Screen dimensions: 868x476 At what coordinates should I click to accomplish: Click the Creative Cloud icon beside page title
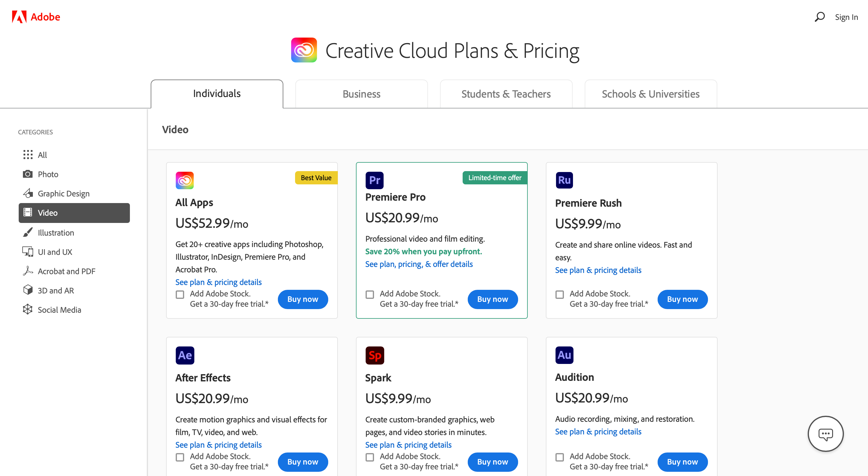pos(303,50)
